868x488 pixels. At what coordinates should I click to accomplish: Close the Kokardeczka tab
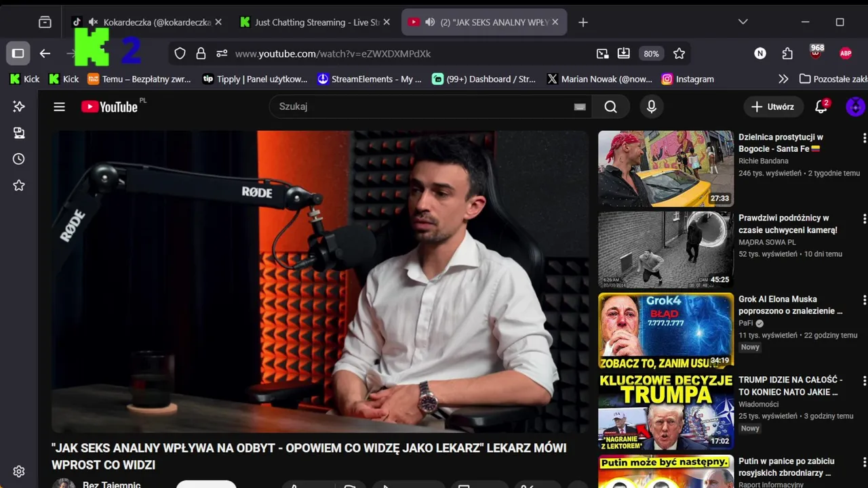[218, 22]
